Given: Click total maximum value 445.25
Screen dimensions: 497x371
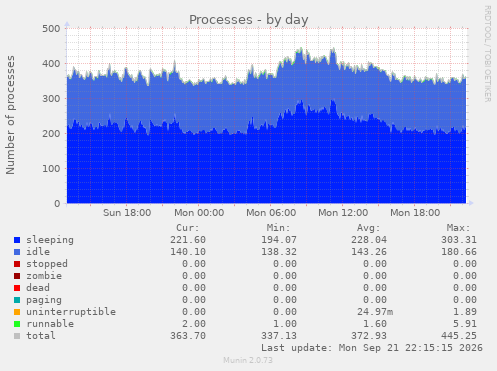Looking at the screenshot, I should click(459, 336).
